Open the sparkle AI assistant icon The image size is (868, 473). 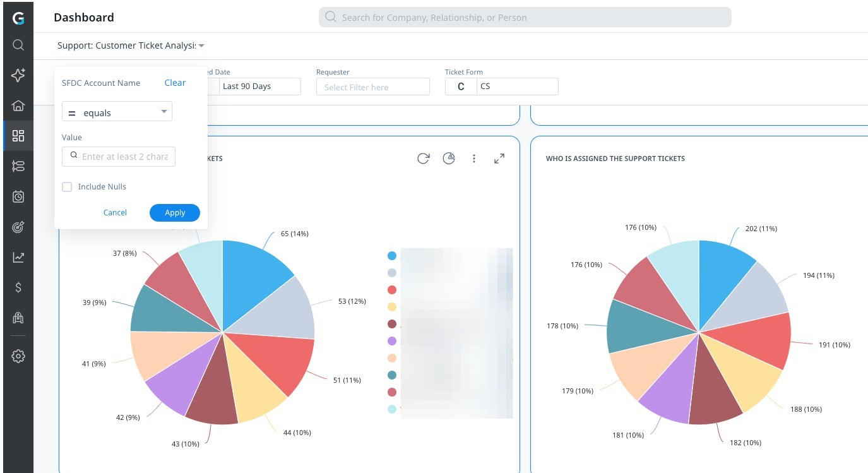18,75
